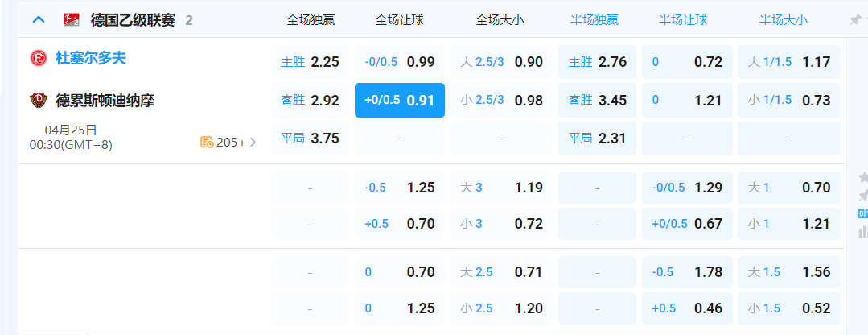The height and width of the screenshot is (335, 868).
Task: Select 大 1 odds 0.70
Action: tap(789, 188)
